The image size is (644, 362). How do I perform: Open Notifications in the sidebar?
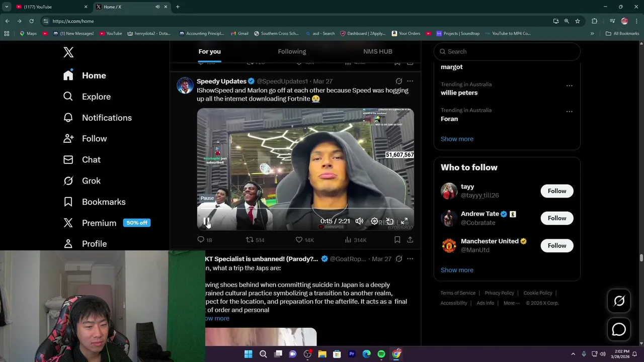click(97, 118)
